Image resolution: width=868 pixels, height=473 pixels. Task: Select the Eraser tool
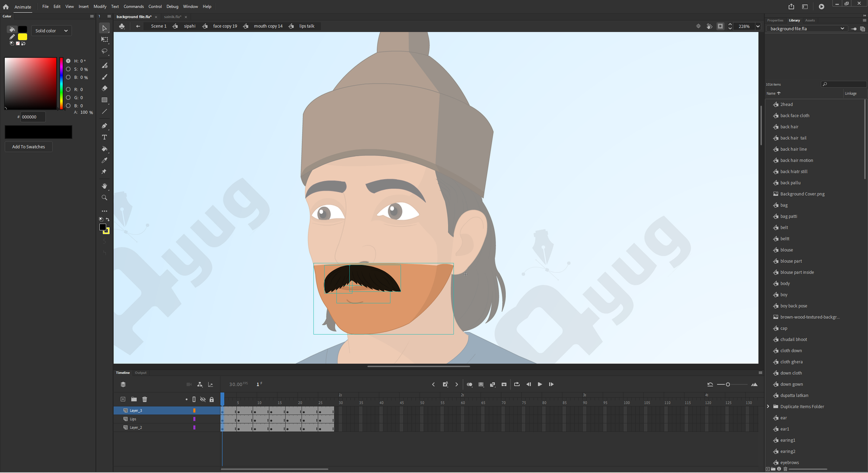click(x=105, y=88)
